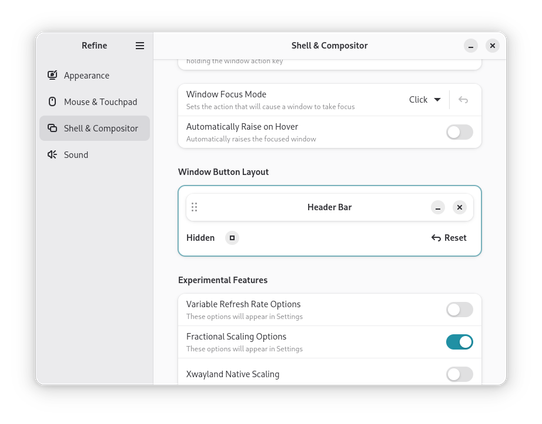The image size is (542, 424).
Task: Disable Fractional Scaling Options
Action: (x=459, y=342)
